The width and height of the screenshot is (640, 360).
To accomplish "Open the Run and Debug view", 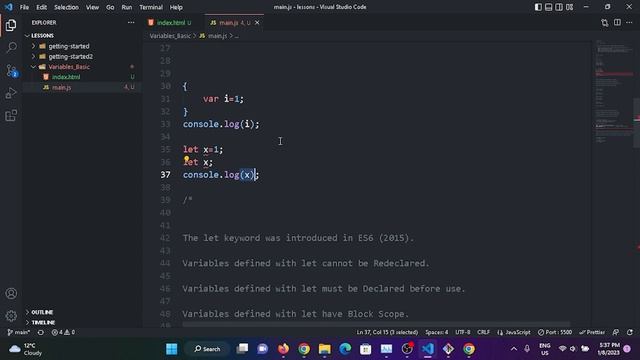I will [11, 93].
